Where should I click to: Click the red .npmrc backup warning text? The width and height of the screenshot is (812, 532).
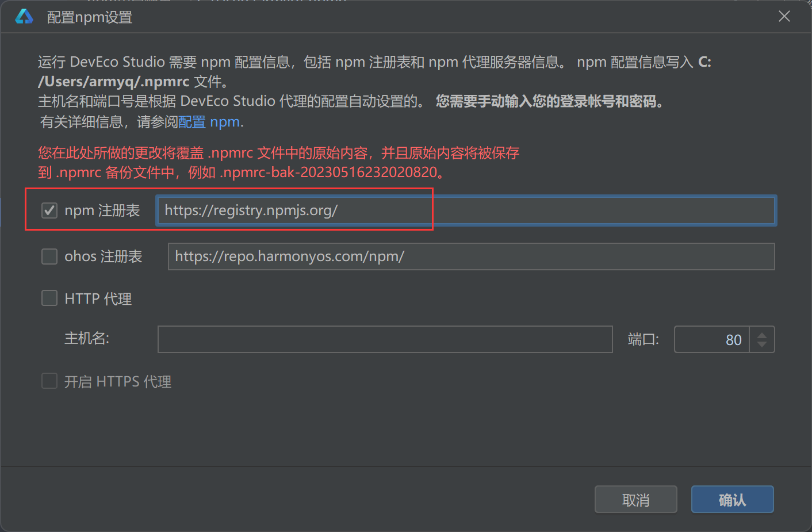[279, 162]
